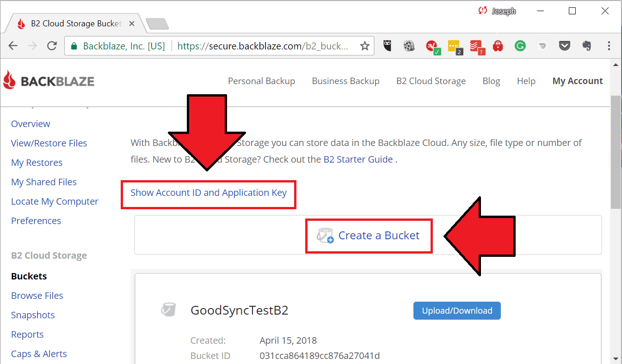Click the GoodSyncTestB2 bucket name
The width and height of the screenshot is (622, 364).
coord(240,310)
